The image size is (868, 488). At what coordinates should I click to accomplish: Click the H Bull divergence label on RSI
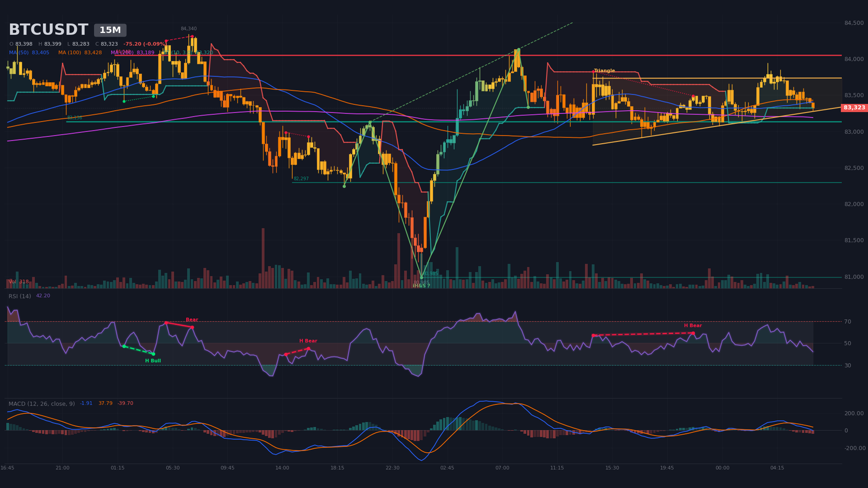(x=153, y=361)
